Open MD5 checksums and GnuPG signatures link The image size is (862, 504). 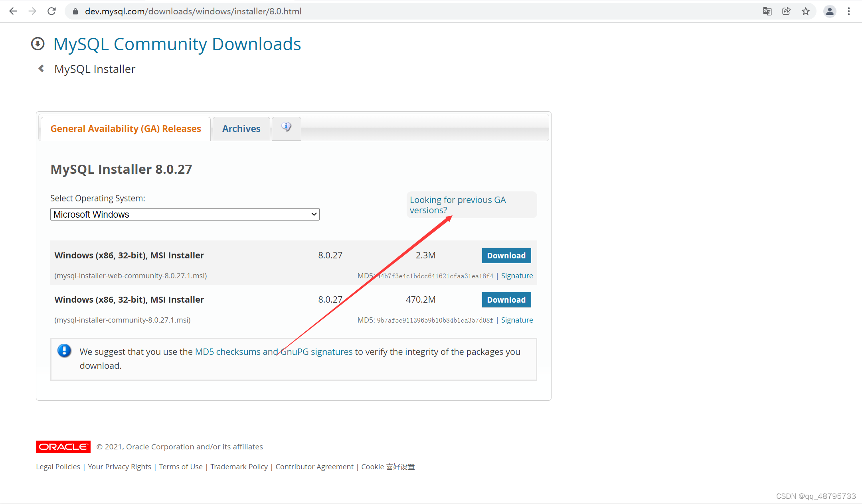(274, 352)
